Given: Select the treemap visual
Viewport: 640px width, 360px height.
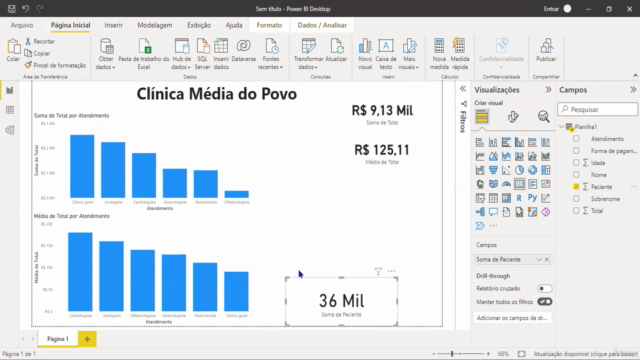Looking at the screenshot, I should (x=545, y=170).
